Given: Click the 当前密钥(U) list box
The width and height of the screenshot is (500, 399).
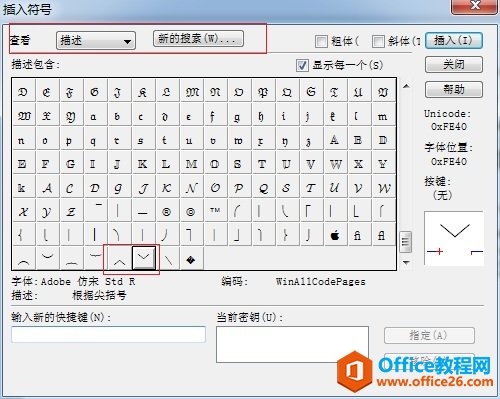Looking at the screenshot, I should click(292, 344).
